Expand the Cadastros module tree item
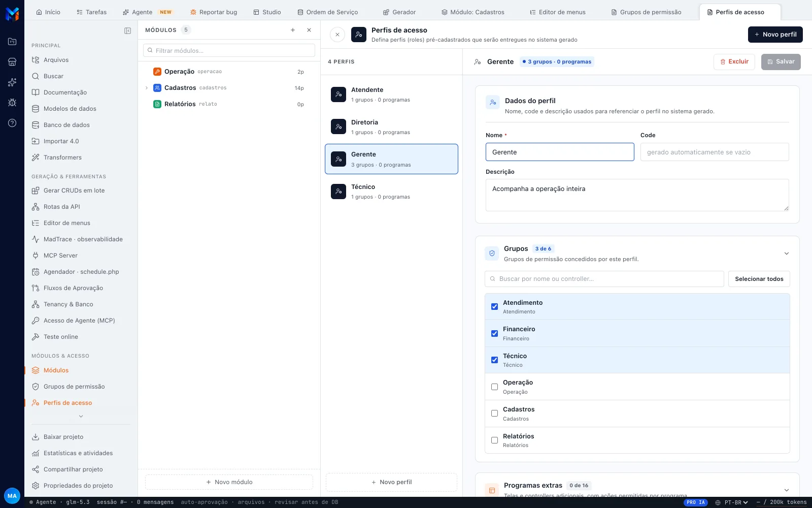 pyautogui.click(x=147, y=88)
